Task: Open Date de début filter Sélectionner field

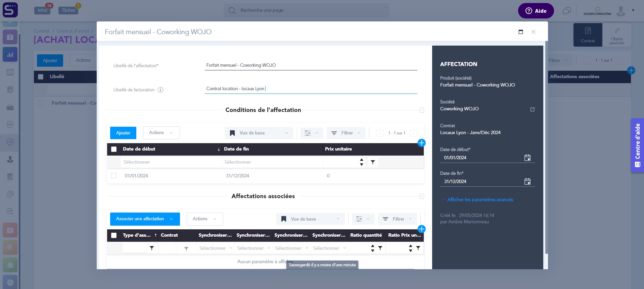Action: [171, 162]
